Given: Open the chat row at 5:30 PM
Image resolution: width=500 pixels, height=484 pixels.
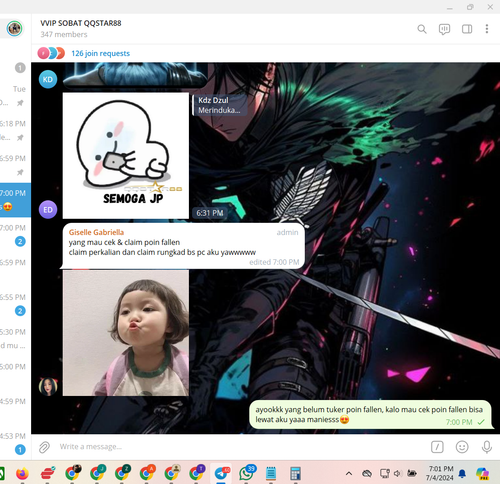Looking at the screenshot, I should click(15, 339).
